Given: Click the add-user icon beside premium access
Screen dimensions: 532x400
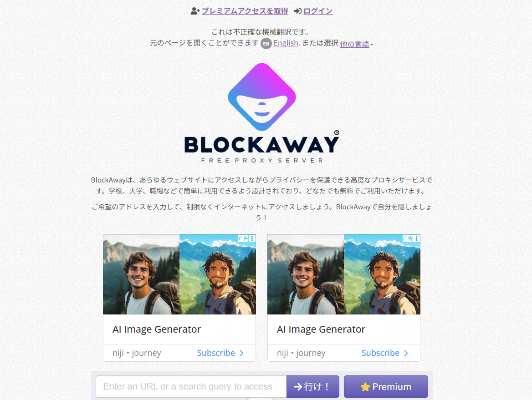Looking at the screenshot, I should coord(195,11).
